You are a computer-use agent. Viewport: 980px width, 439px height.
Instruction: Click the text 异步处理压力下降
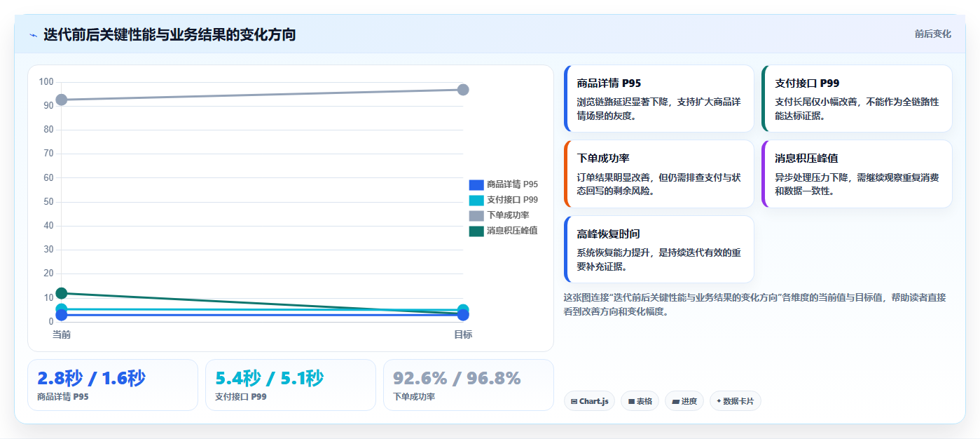pos(811,177)
